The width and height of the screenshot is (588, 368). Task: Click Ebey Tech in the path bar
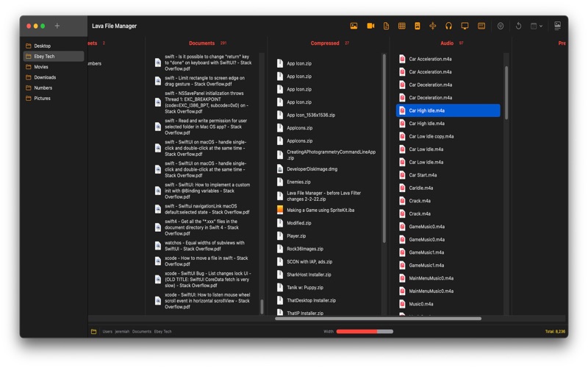[x=162, y=332]
